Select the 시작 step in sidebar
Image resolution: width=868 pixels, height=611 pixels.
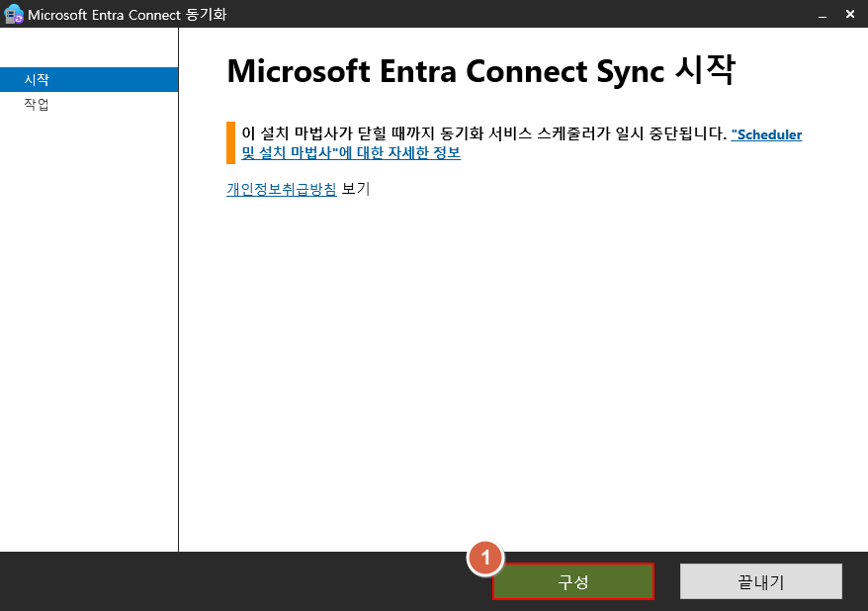click(89, 80)
